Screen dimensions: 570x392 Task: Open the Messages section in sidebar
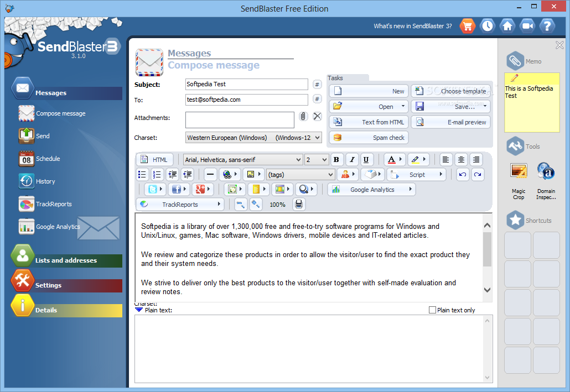point(67,93)
